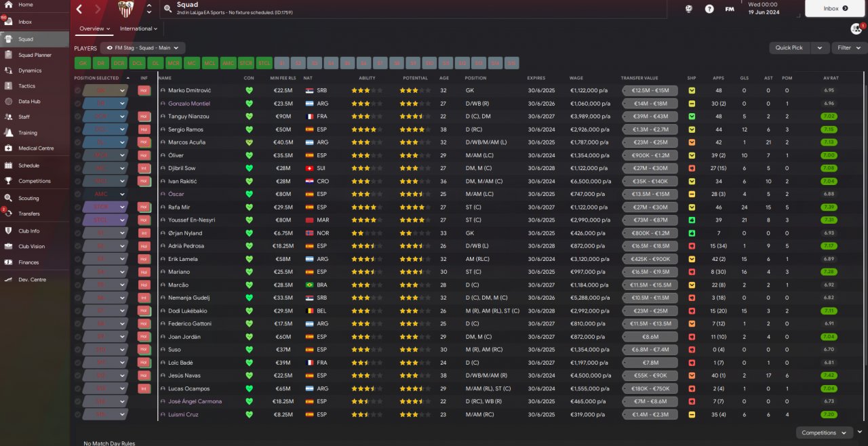Viewport: 868px width, 446px height.
Task: Select the Squad sidebar item
Action: tap(34, 39)
